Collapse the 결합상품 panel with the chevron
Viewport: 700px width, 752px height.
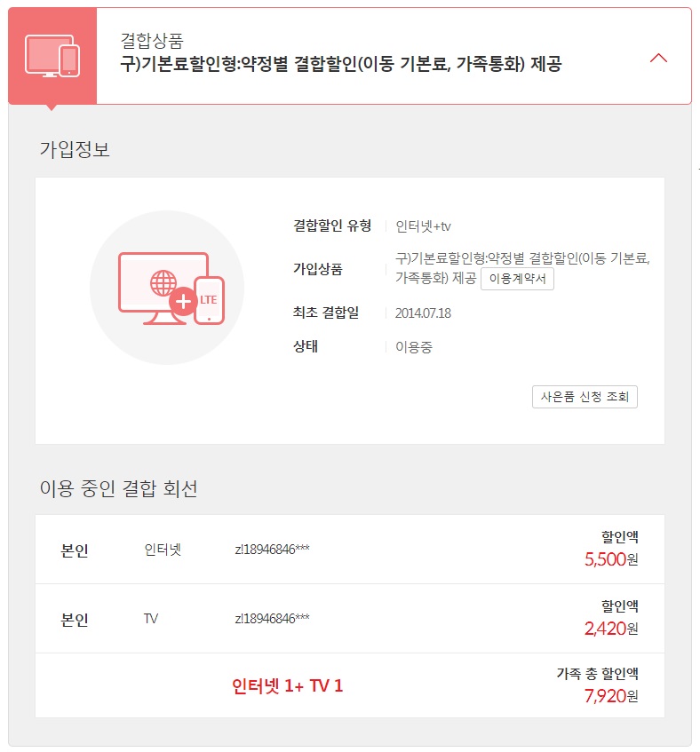658,58
